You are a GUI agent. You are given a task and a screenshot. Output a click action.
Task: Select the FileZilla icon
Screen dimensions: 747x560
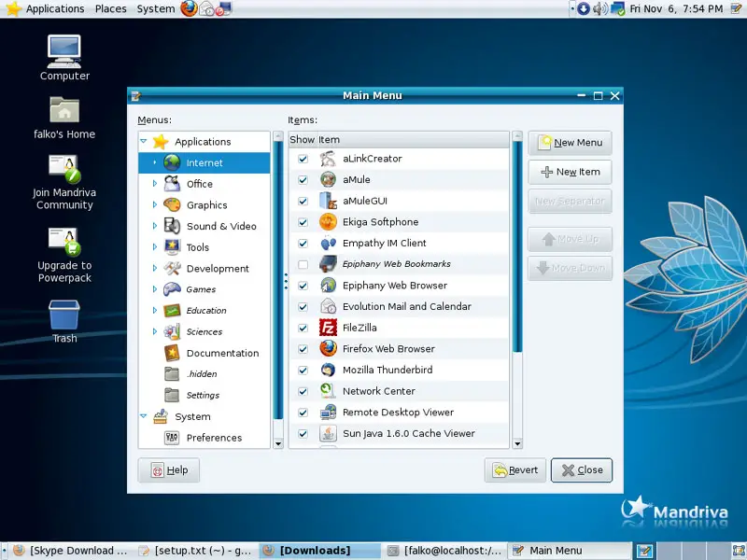point(328,328)
